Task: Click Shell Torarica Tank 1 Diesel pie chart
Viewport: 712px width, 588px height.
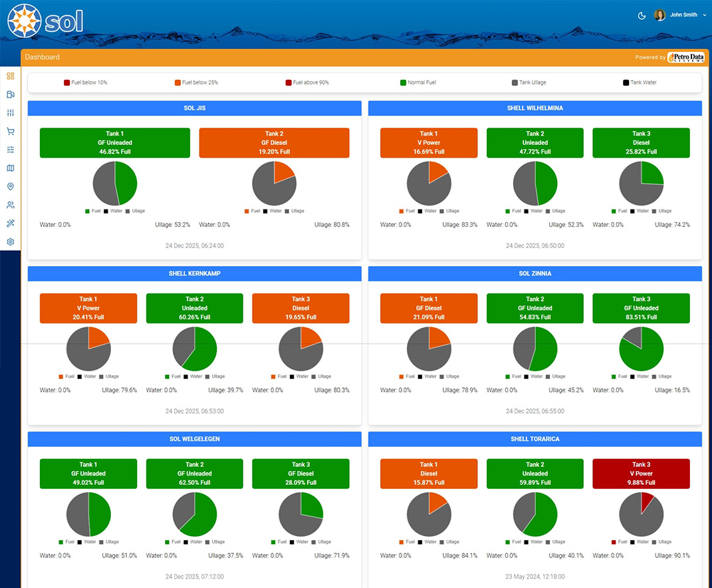Action: pyautogui.click(x=429, y=514)
